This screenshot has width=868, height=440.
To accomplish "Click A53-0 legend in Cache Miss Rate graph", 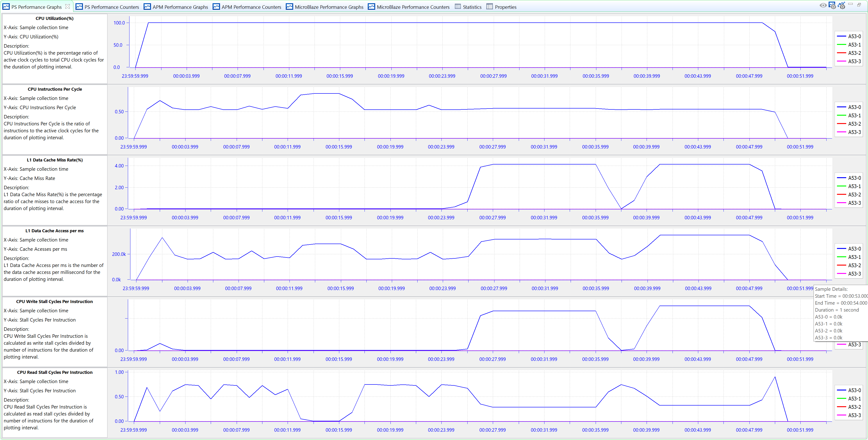I will coord(849,178).
